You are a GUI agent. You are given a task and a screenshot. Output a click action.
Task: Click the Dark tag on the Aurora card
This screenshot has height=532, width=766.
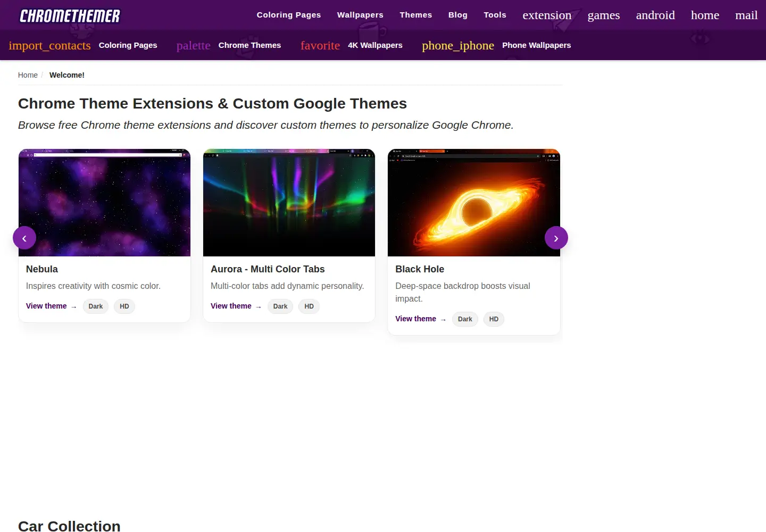(280, 306)
